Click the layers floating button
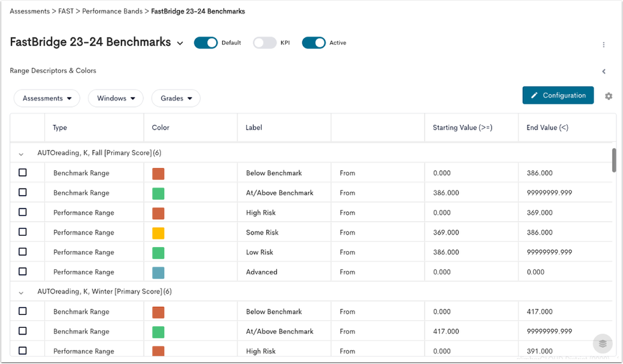 point(603,343)
